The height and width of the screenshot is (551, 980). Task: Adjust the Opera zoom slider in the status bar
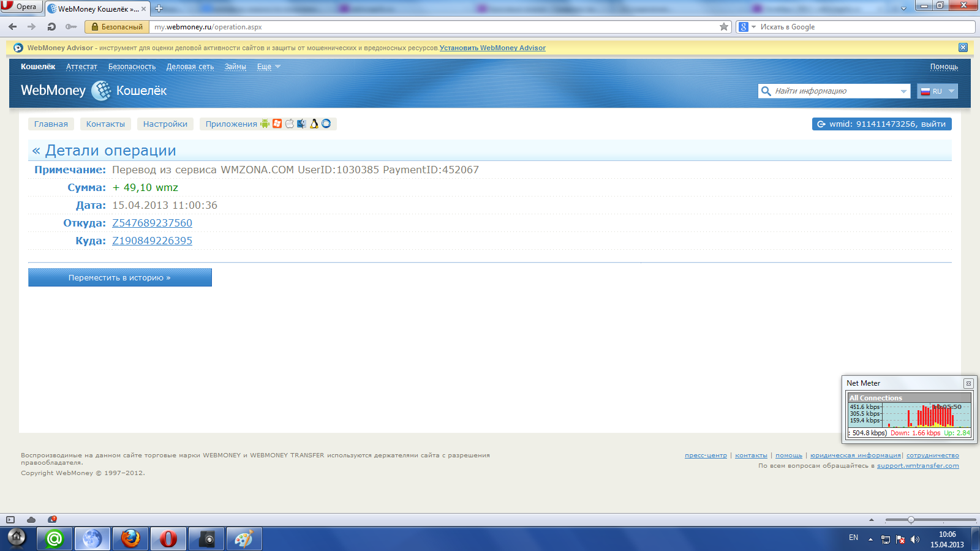(x=911, y=520)
